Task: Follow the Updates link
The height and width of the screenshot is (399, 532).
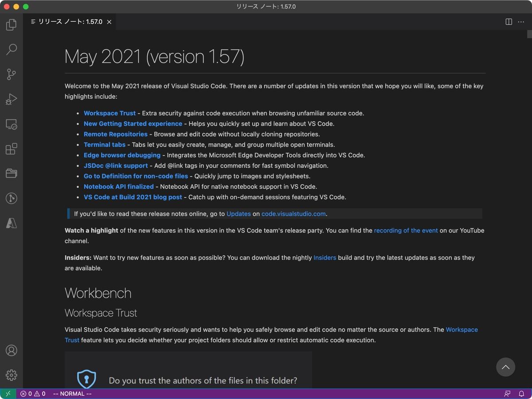Action: click(239, 214)
